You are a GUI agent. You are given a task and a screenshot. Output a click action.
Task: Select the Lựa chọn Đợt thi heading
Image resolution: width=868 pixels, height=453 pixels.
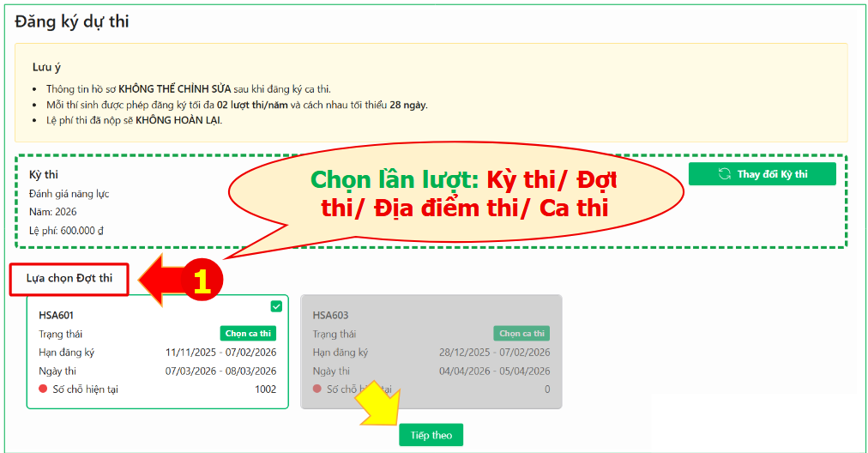(x=69, y=279)
